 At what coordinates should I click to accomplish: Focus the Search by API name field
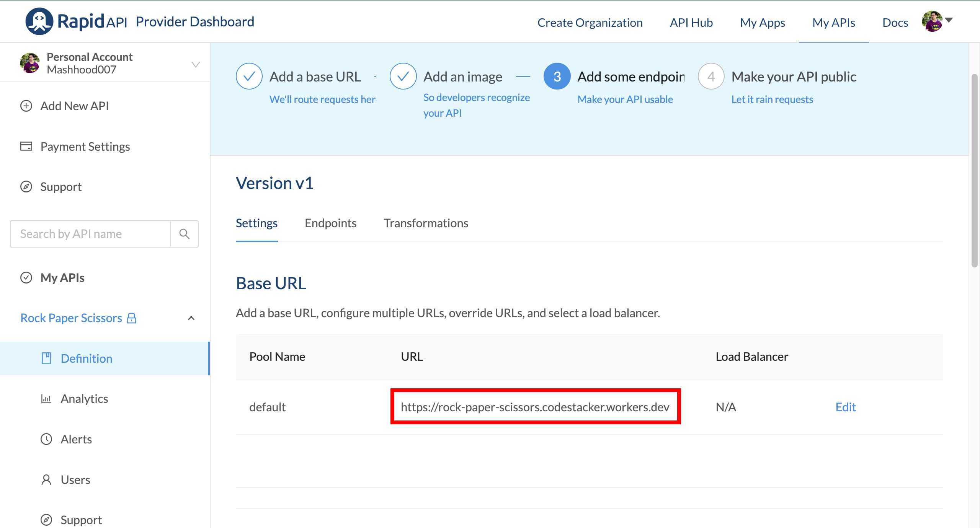90,234
